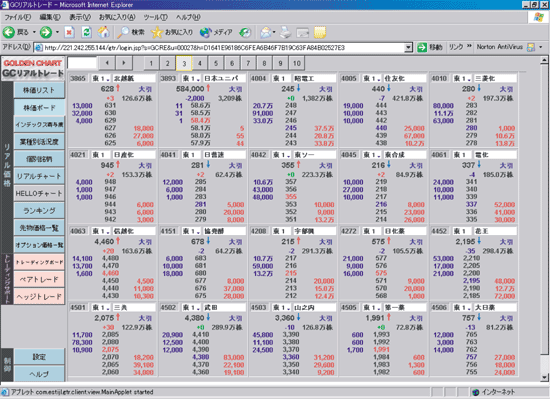Open the 編集(E) menu
Viewport: 550px width, 399px height.
point(50,17)
